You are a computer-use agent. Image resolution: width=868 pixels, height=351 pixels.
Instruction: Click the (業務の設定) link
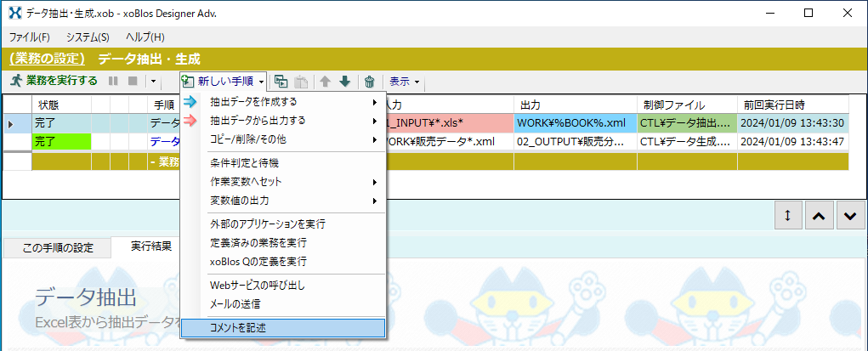coord(47,59)
